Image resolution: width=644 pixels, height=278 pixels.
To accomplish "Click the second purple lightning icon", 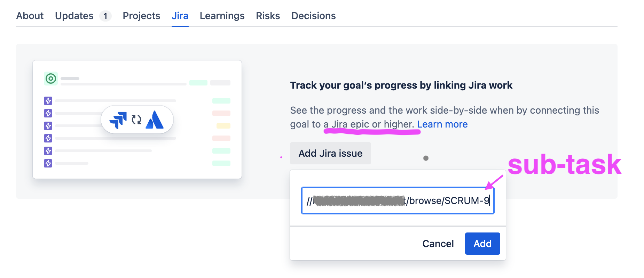I will pos(48,113).
